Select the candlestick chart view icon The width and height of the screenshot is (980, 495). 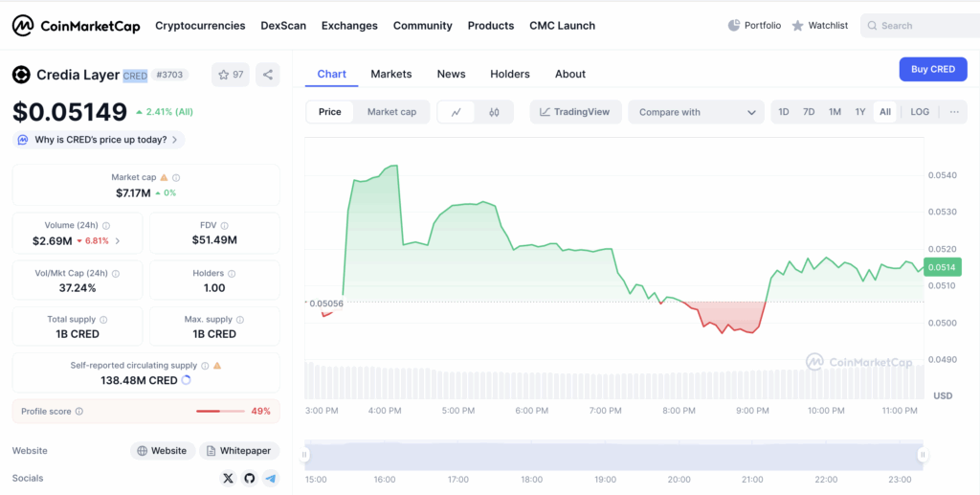coord(494,112)
